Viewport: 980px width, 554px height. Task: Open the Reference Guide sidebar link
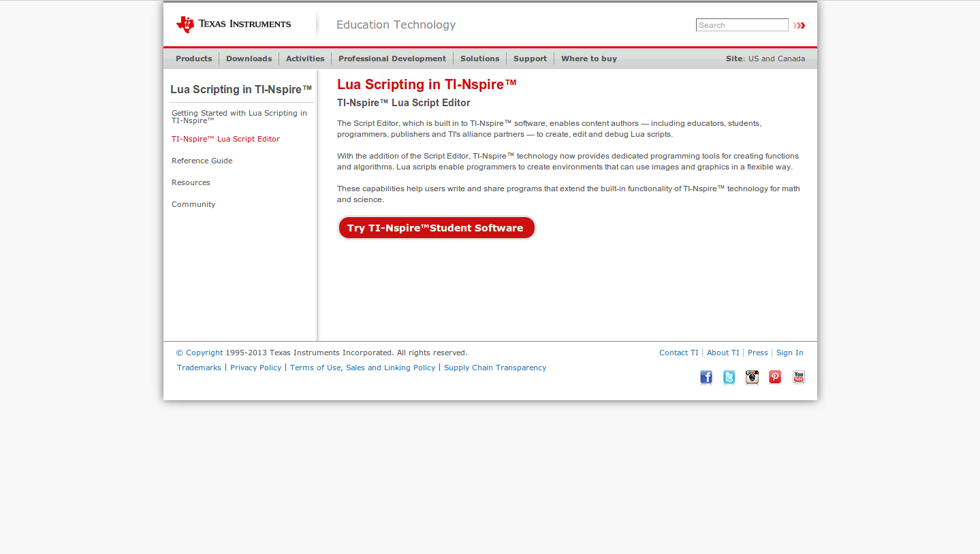[x=202, y=161]
